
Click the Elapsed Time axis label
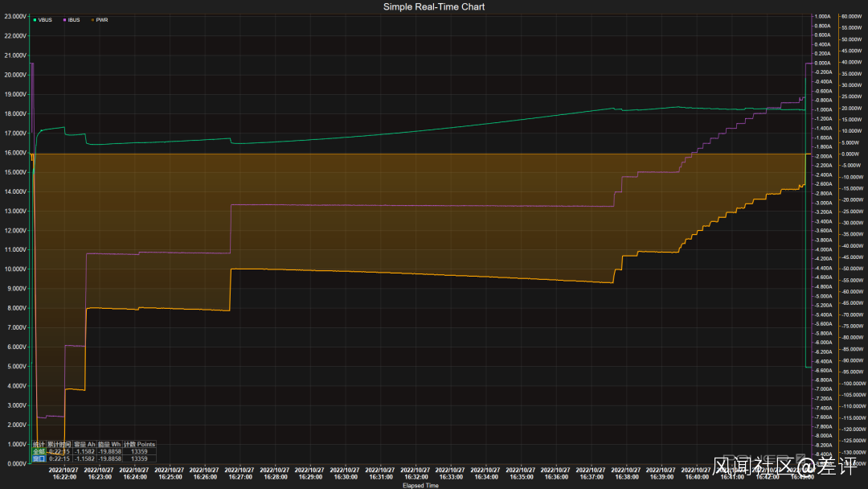pos(420,486)
